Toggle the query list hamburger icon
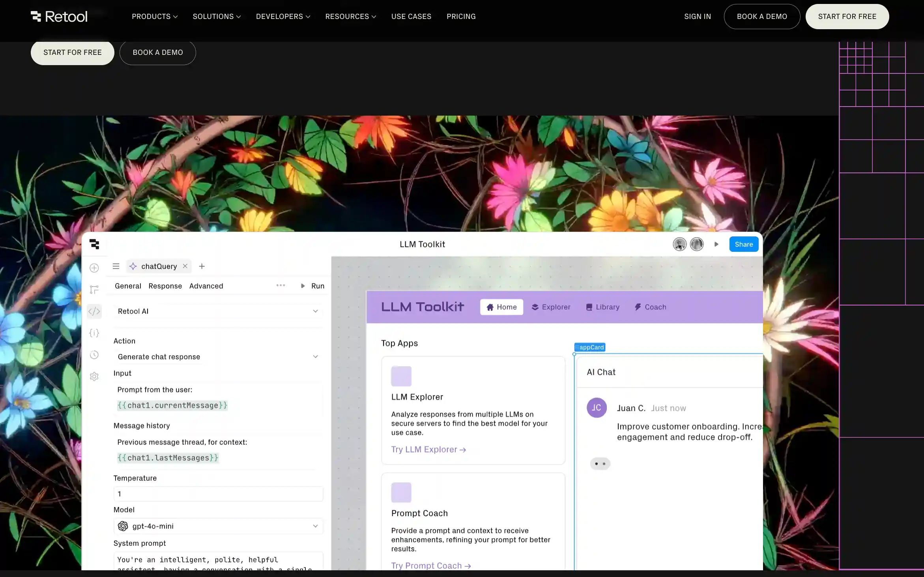Image resolution: width=924 pixels, height=577 pixels. point(116,266)
